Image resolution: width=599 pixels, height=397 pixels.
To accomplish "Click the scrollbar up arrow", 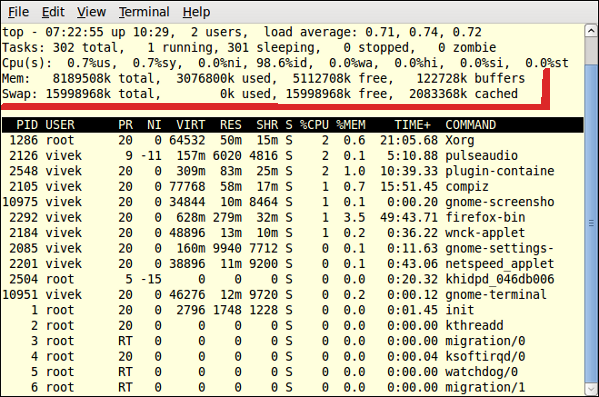I will click(591, 31).
